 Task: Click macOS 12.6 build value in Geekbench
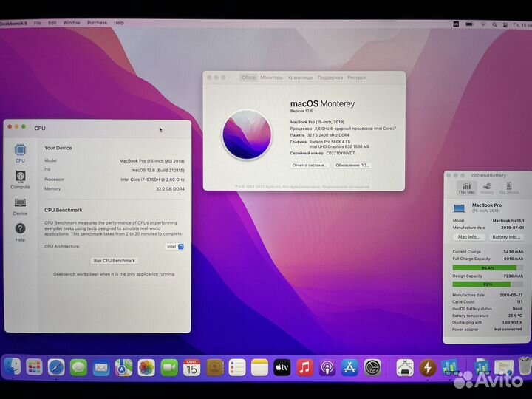pyautogui.click(x=158, y=171)
